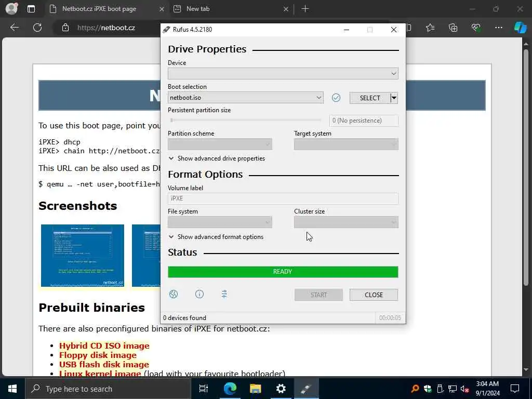The width and height of the screenshot is (532, 399).
Task: Click the ISO checksum checkmark icon
Action: [x=336, y=98]
